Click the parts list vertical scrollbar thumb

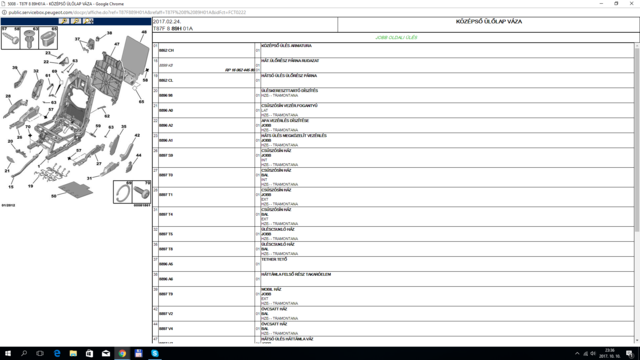pos(637,140)
